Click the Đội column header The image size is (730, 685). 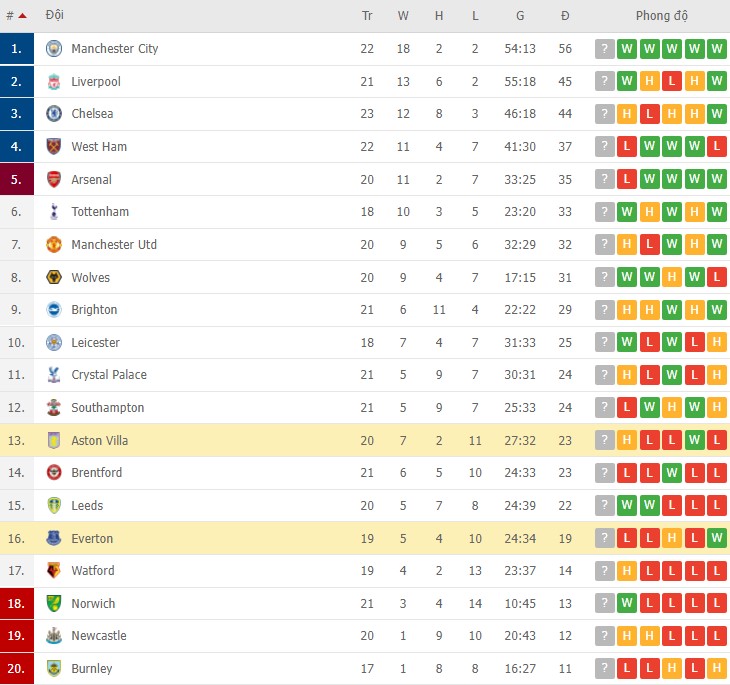56,16
